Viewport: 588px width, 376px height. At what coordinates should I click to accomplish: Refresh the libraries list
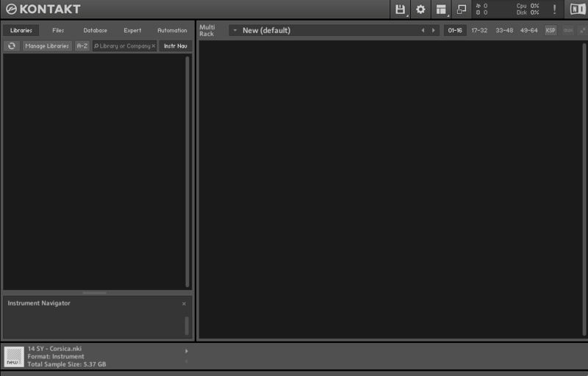(12, 46)
